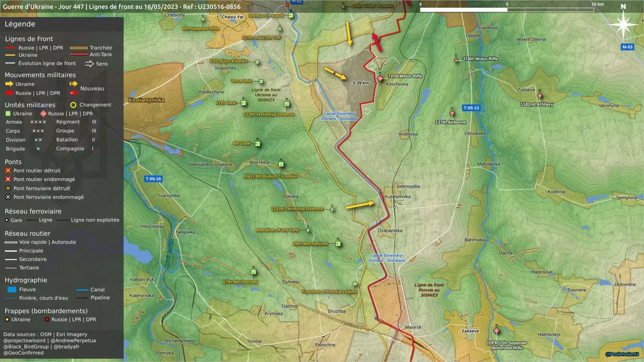Click the M-03 highway shield
Screen dimensions: 644x362
(627, 47)
